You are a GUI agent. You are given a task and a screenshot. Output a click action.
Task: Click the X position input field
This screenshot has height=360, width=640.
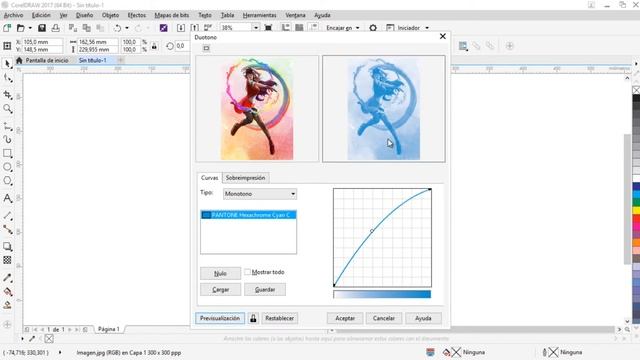click(x=42, y=42)
